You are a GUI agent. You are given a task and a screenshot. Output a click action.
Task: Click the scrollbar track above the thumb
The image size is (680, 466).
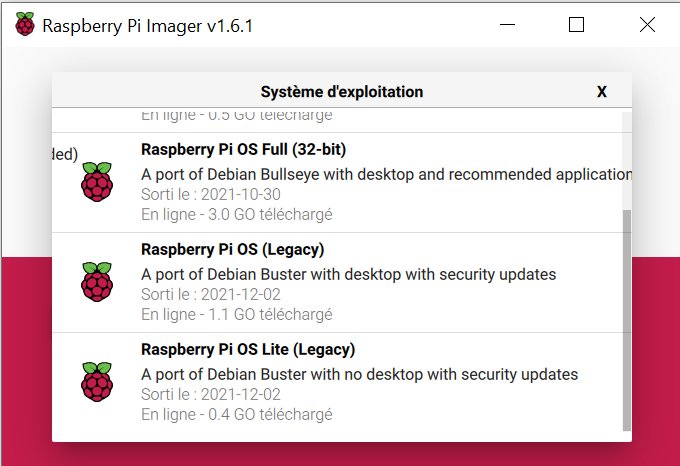click(x=627, y=161)
